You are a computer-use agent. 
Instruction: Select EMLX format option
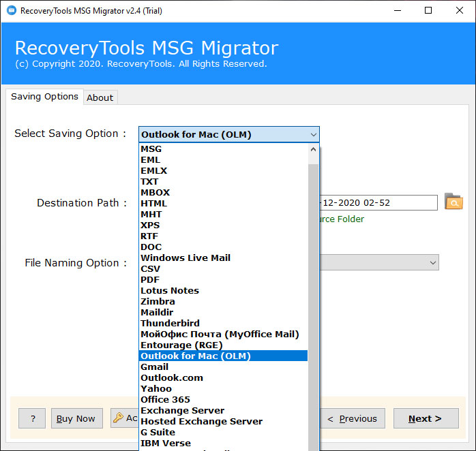coord(223,171)
